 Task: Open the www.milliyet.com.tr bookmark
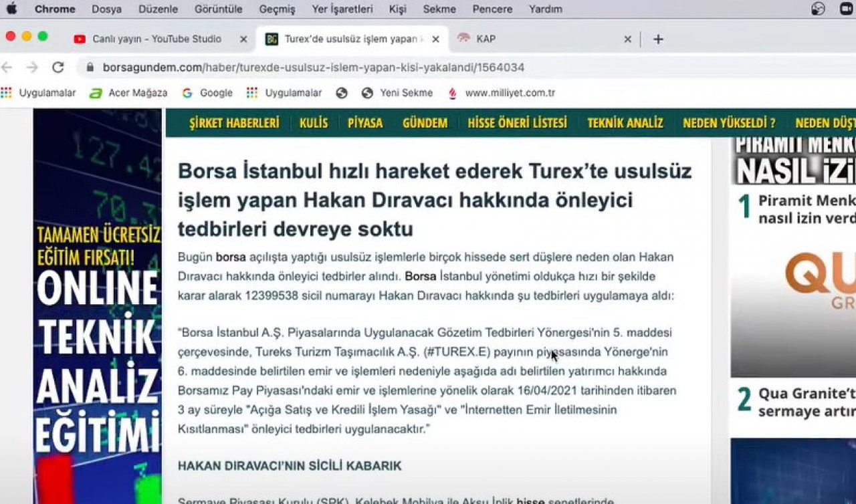click(x=501, y=93)
